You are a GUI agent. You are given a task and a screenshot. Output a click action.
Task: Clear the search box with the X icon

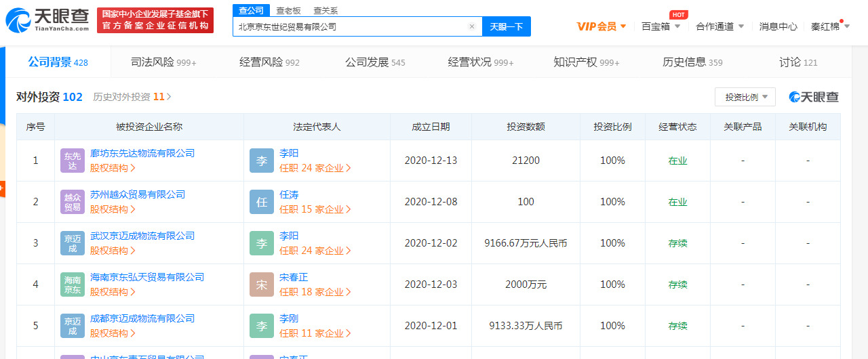pyautogui.click(x=472, y=26)
